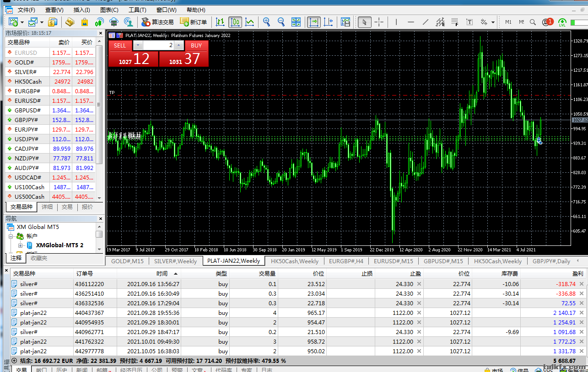Switch to EURGBP#,H4 chart tab
The height and width of the screenshot is (372, 588).
click(x=346, y=261)
